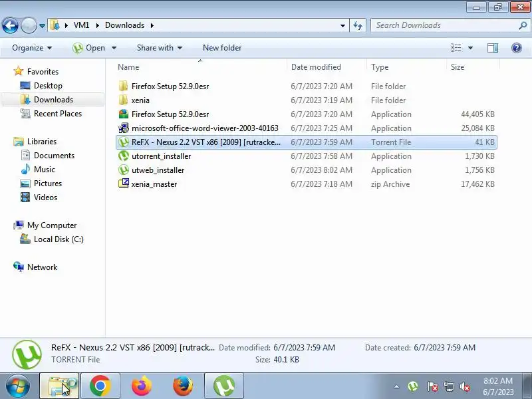532x399 pixels.
Task: Show hidden system tray icons
Action: click(x=396, y=386)
